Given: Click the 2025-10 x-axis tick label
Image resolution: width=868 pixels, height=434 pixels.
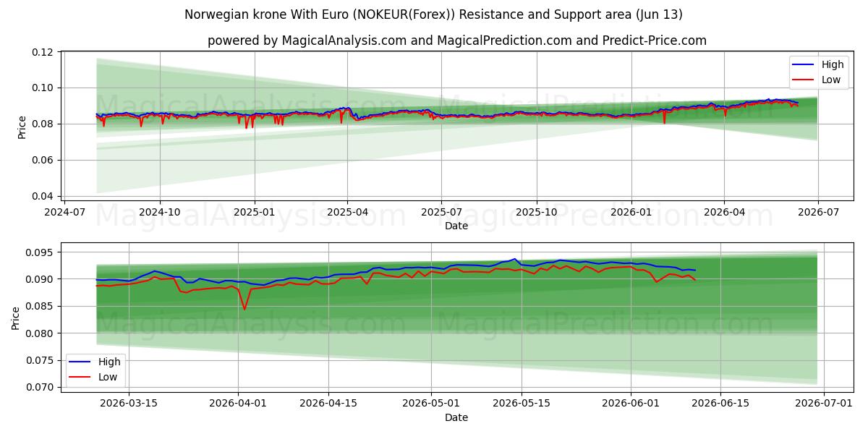Looking at the screenshot, I should (x=536, y=213).
